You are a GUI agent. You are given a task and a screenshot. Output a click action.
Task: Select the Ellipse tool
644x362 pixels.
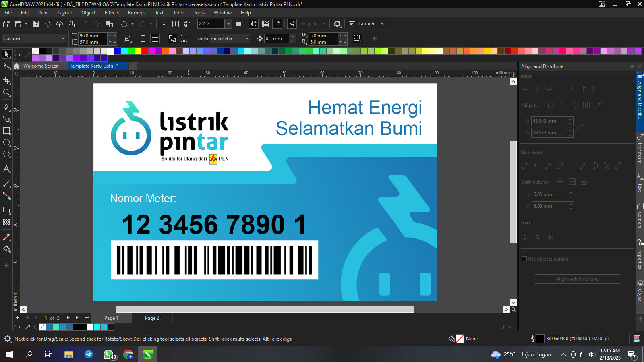pyautogui.click(x=6, y=143)
